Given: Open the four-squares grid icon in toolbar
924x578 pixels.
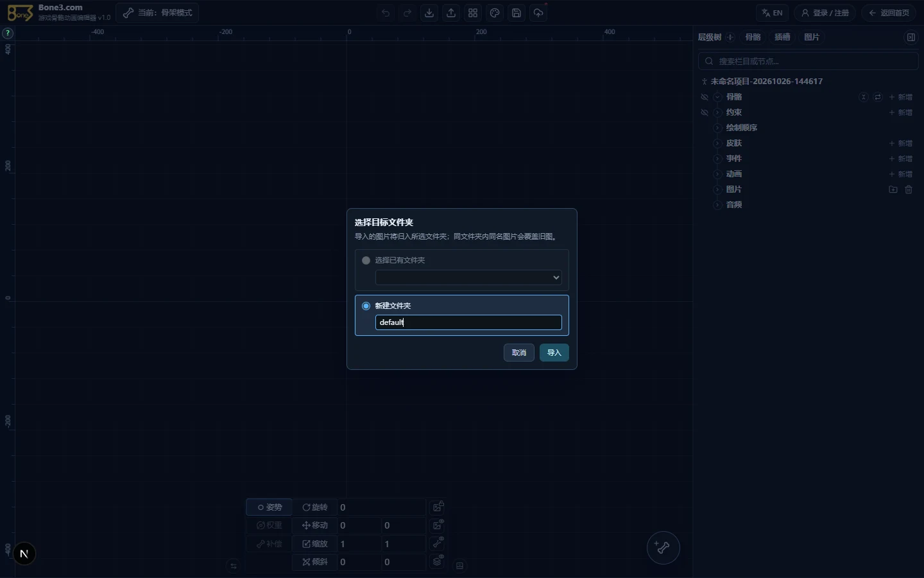Looking at the screenshot, I should click(x=473, y=13).
